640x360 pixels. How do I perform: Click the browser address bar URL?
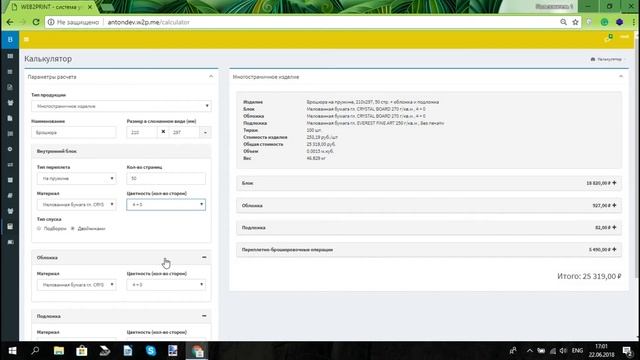(149, 22)
